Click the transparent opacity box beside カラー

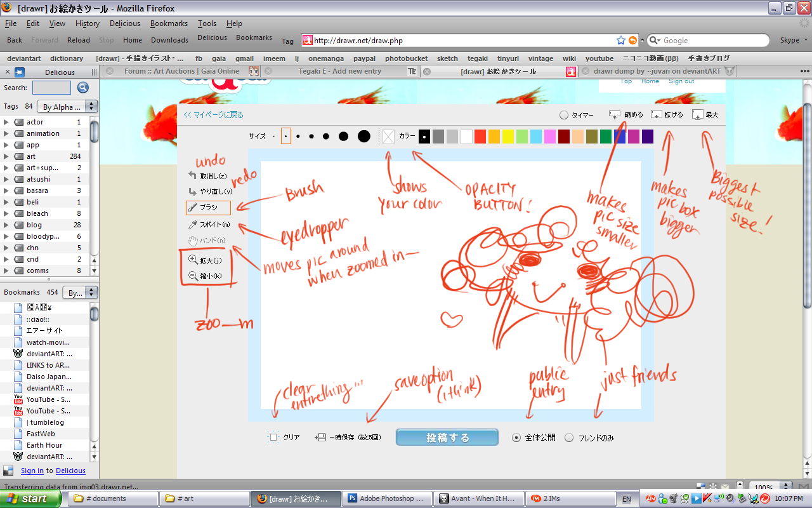point(388,136)
